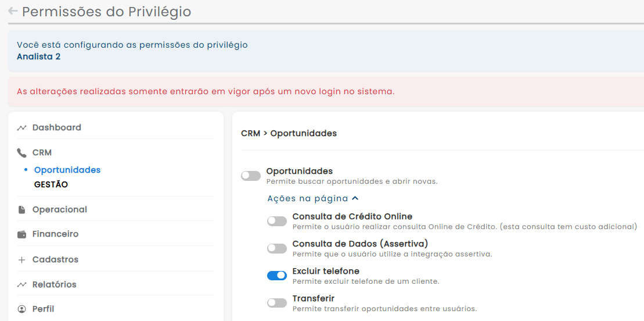Click the back arrow beside the page title

[x=13, y=11]
